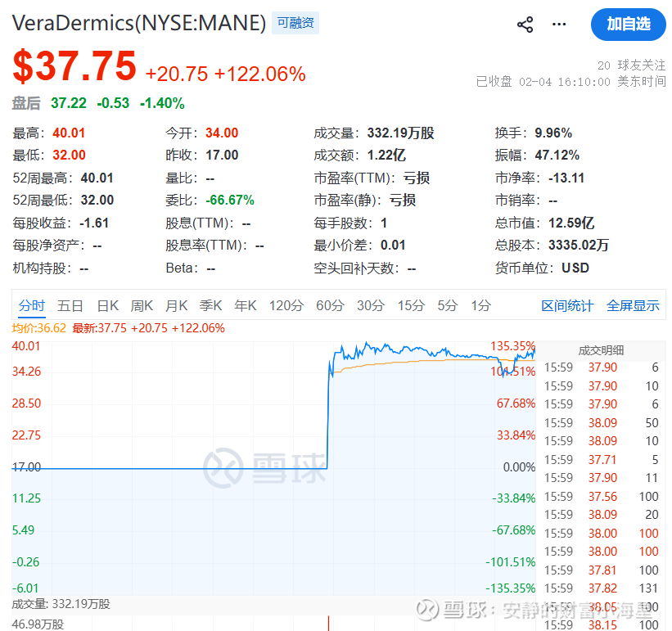
Task: Select the 季K quarterly chart tab
Action: (211, 305)
